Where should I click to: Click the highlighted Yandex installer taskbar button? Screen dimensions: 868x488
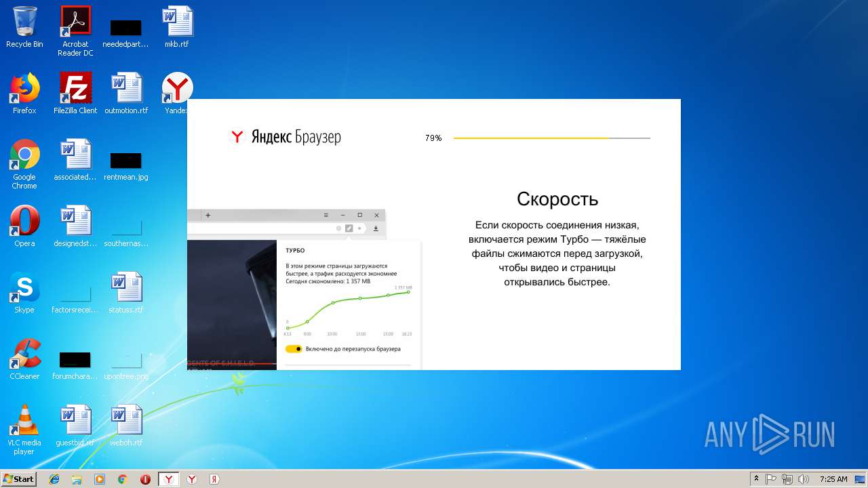coord(169,479)
